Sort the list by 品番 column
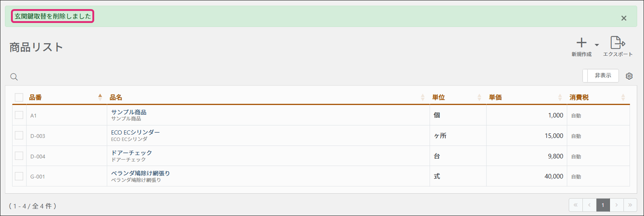This screenshot has width=644, height=216. tap(100, 97)
